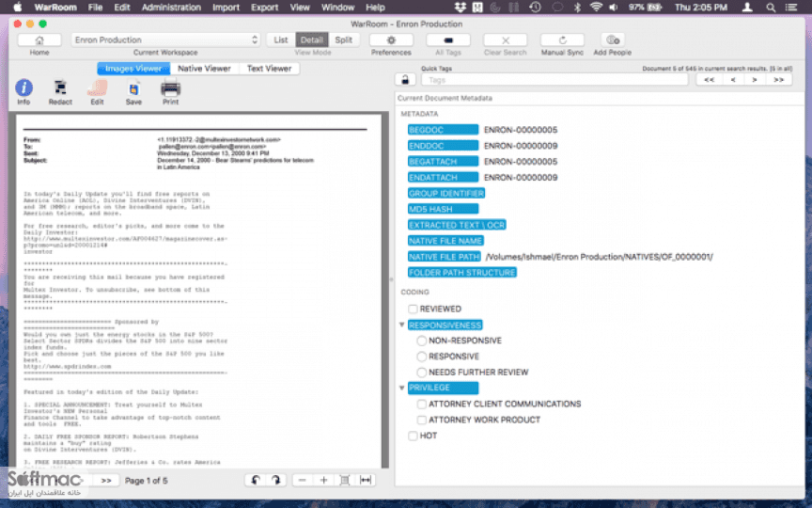
Task: Jump to the last document in results
Action: [x=778, y=80]
